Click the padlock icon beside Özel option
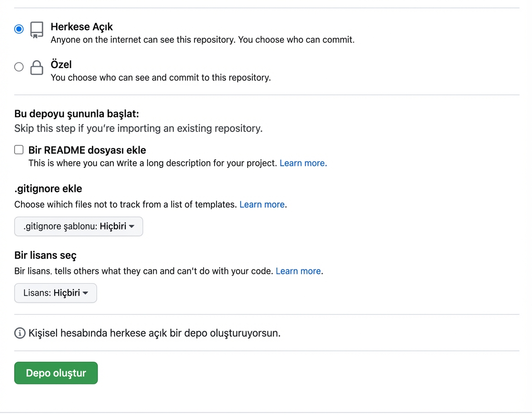This screenshot has width=532, height=415. click(x=36, y=67)
